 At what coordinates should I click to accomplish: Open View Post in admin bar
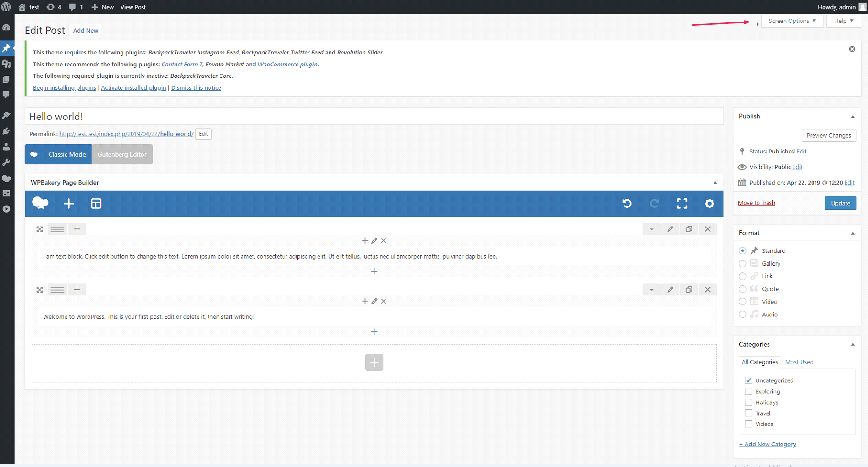tap(133, 7)
